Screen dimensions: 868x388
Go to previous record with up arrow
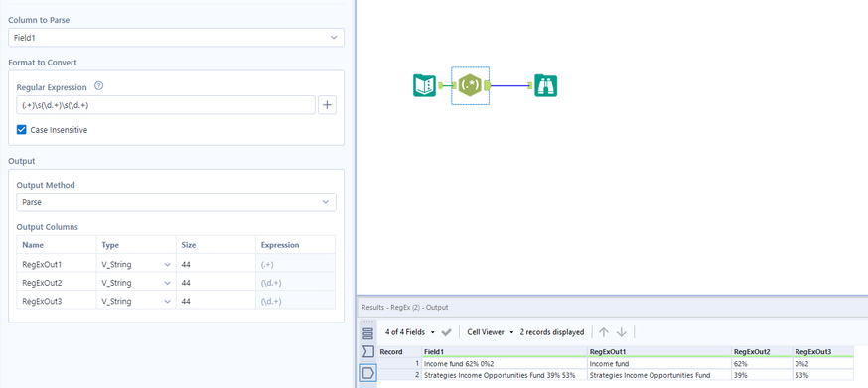point(604,332)
